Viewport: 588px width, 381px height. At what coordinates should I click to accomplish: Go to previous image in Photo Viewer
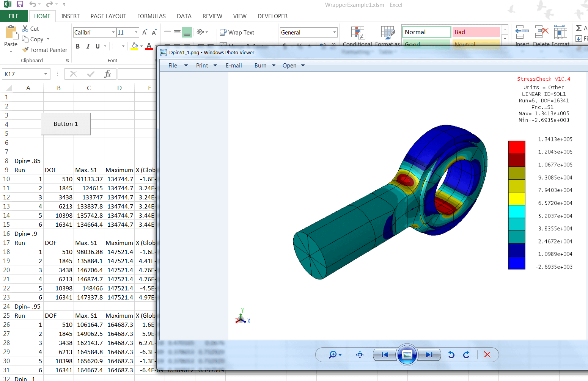click(385, 355)
